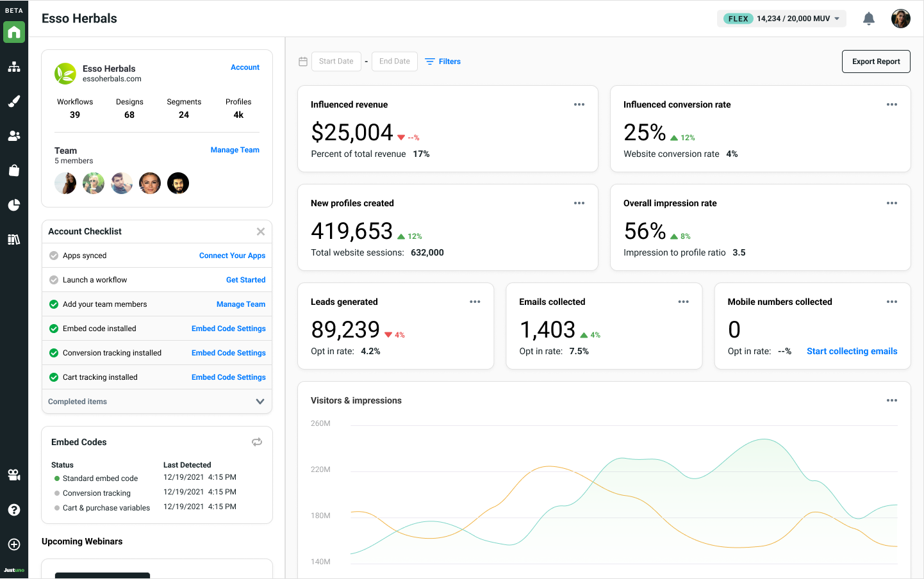Open the Workflows sitemap icon in sidebar
The height and width of the screenshot is (579, 924).
[14, 66]
